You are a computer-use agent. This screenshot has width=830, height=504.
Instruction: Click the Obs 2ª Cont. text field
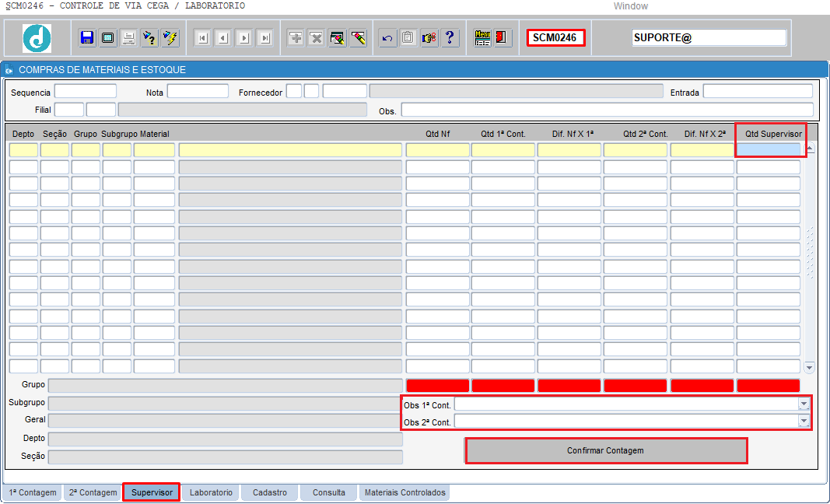coord(627,422)
